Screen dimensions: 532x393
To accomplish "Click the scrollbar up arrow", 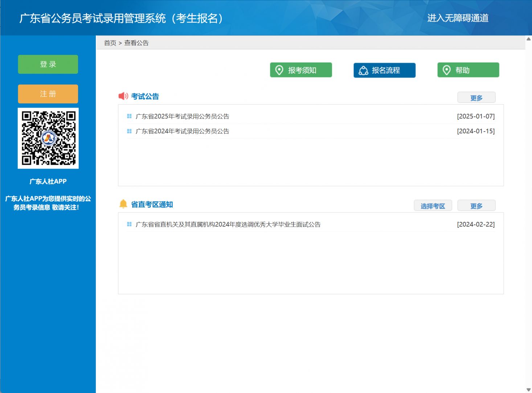I will [529, 39].
